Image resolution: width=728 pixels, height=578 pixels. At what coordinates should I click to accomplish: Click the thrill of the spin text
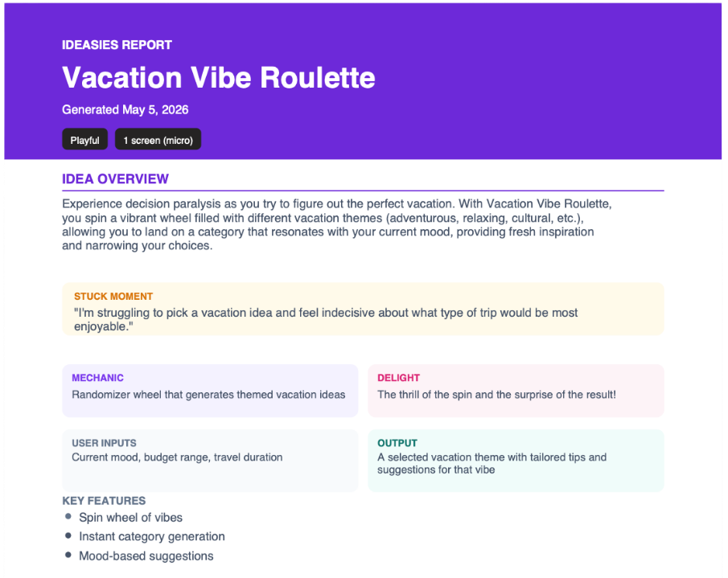pos(497,395)
